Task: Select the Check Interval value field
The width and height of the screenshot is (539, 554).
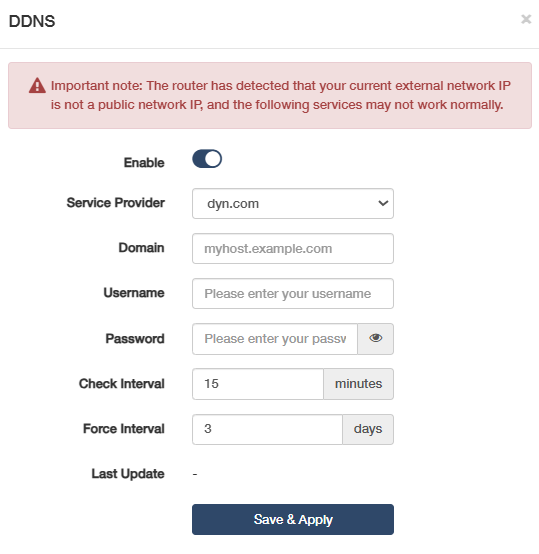Action: (258, 384)
